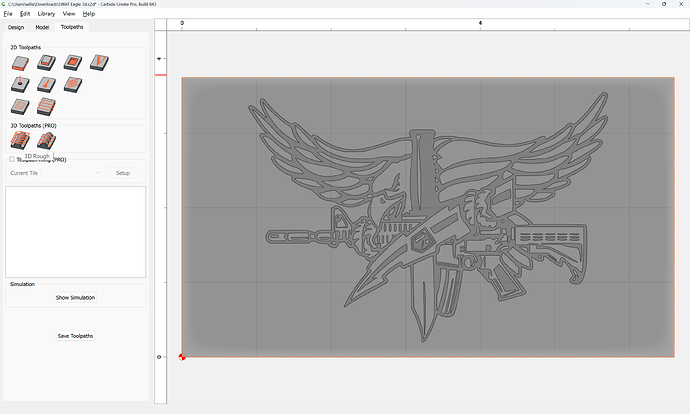Select the Drill toolpath icon
Screen dimensions: 690x414
tap(19, 85)
